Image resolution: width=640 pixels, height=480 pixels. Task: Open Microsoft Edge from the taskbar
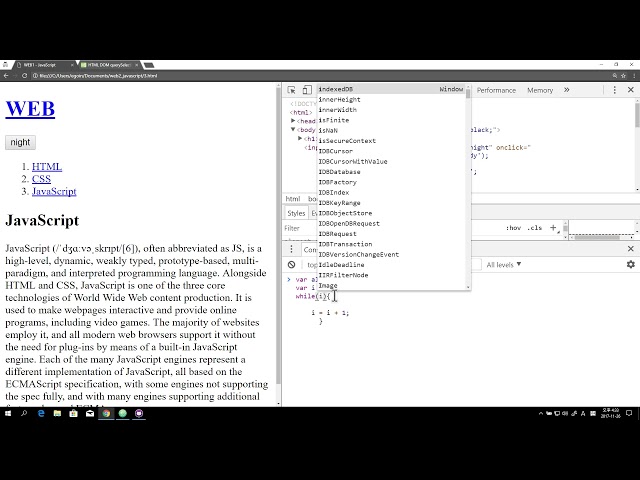[x=41, y=413]
